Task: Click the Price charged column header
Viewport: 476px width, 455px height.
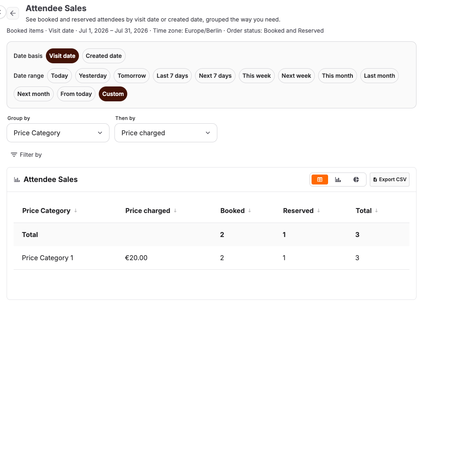Action: pos(148,211)
